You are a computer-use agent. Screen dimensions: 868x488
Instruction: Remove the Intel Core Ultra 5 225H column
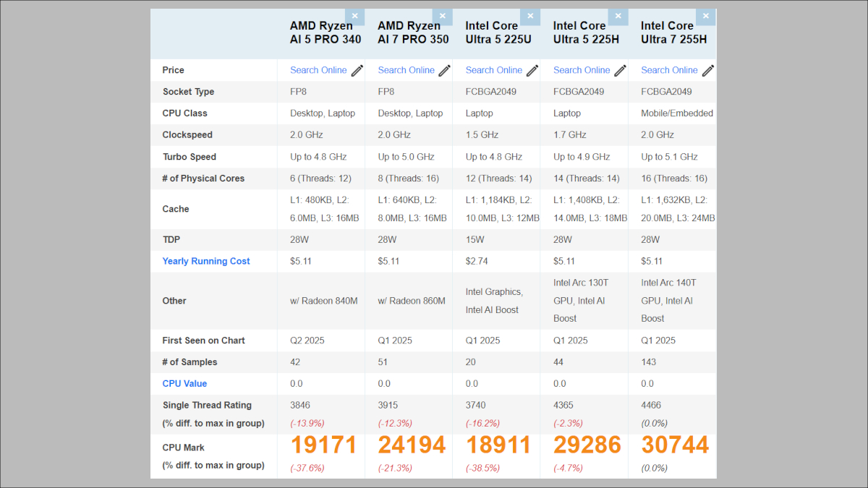618,16
